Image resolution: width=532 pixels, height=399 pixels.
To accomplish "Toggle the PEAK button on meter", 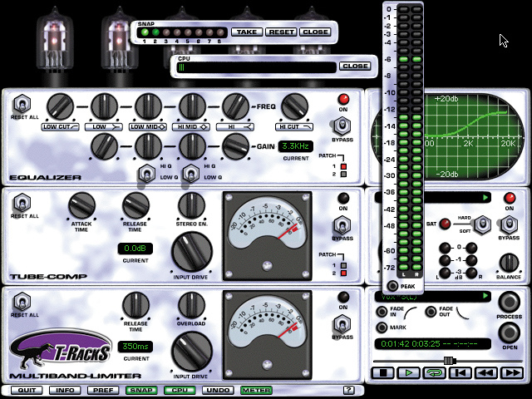I will (392, 286).
